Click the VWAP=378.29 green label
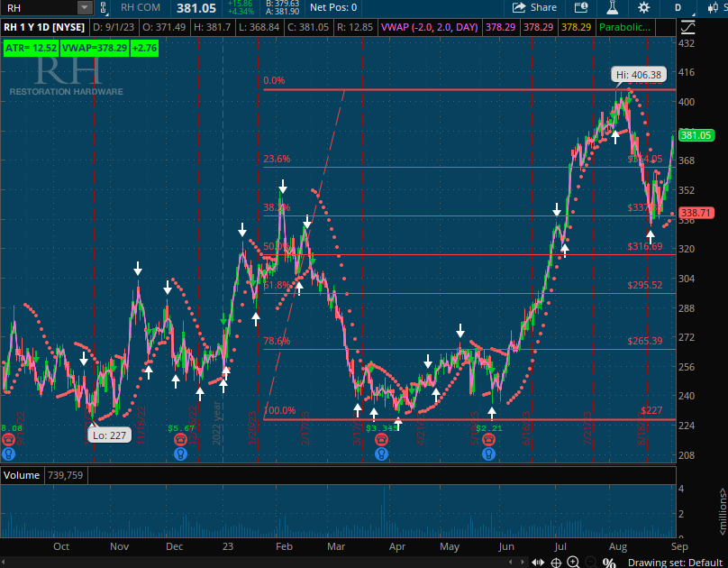 (95, 48)
